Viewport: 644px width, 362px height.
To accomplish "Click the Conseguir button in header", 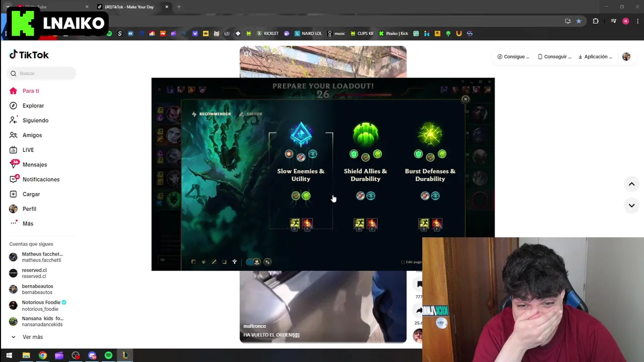I will point(554,57).
